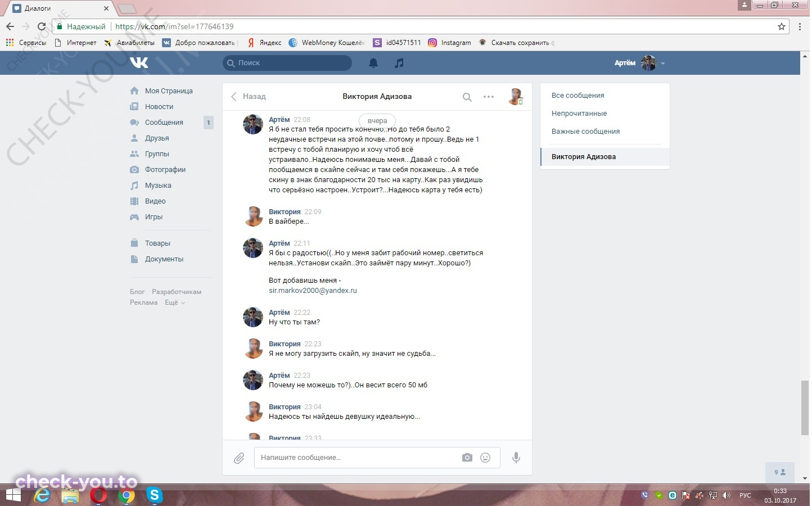Open Фотографии in the left menu
The image size is (812, 506).
click(x=165, y=170)
